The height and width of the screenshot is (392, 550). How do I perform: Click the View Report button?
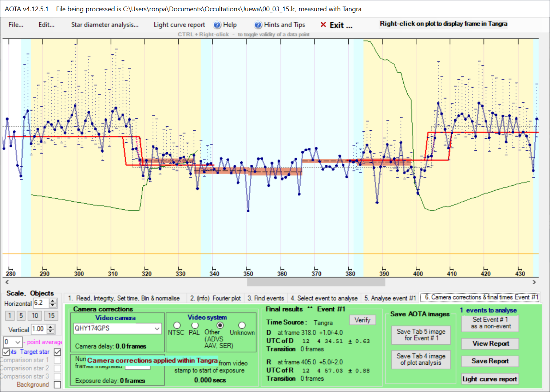[x=490, y=344]
